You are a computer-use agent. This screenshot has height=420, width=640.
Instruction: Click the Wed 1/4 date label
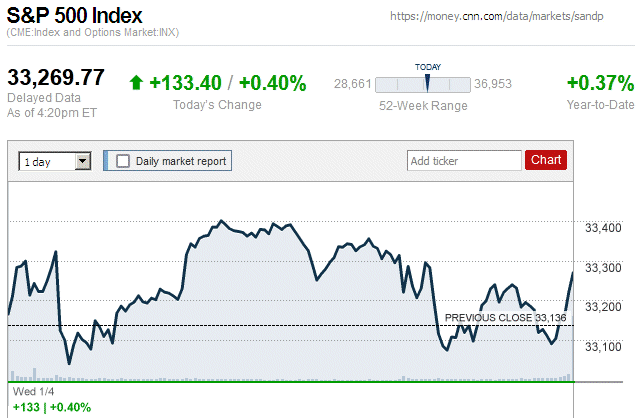(x=31, y=392)
